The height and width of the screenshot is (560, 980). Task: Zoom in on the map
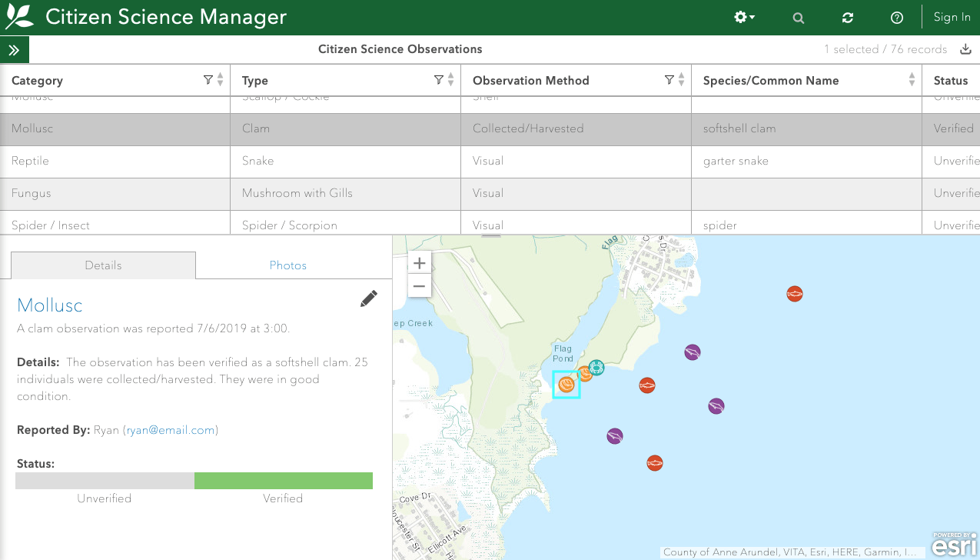419,262
